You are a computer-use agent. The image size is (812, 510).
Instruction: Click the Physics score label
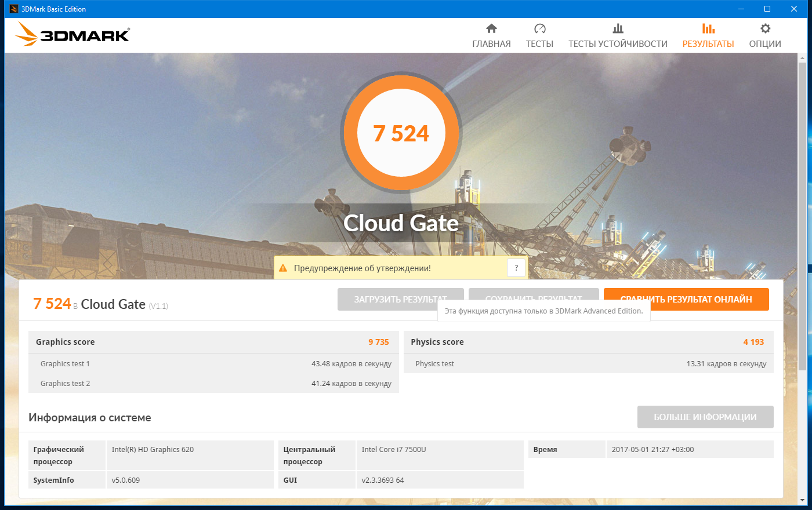[437, 342]
